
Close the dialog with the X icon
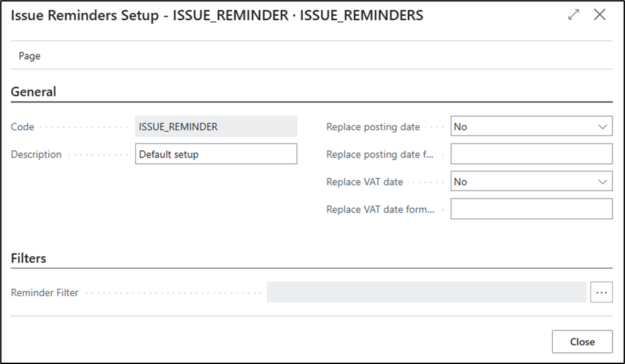click(x=600, y=15)
